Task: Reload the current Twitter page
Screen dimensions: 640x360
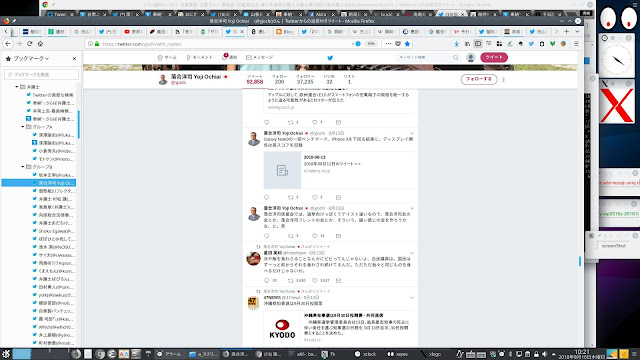Action: (29, 44)
